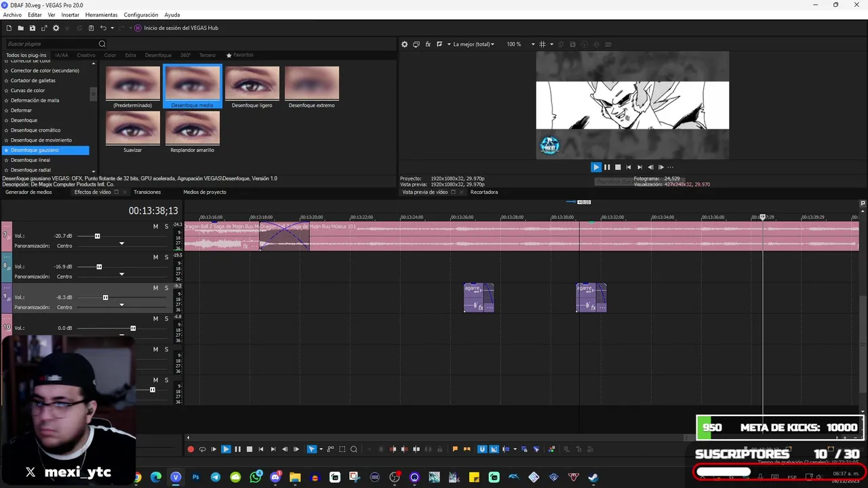Image resolution: width=868 pixels, height=488 pixels.
Task: Select the Normal edit tool arrow
Action: coord(311,449)
